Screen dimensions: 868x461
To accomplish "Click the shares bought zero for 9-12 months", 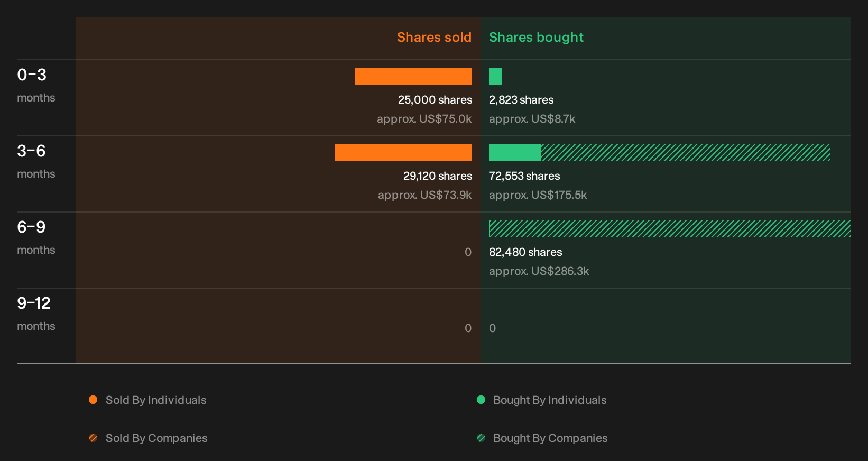I will 493,328.
